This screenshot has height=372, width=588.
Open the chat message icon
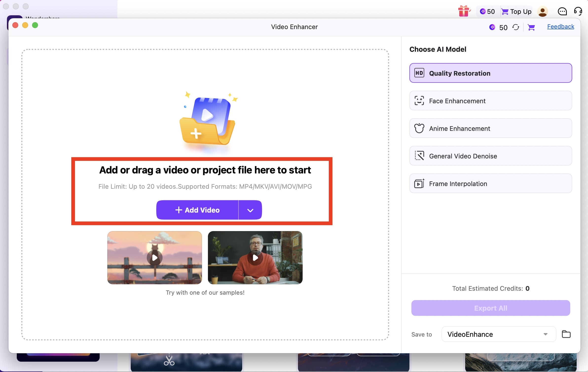coord(562,11)
